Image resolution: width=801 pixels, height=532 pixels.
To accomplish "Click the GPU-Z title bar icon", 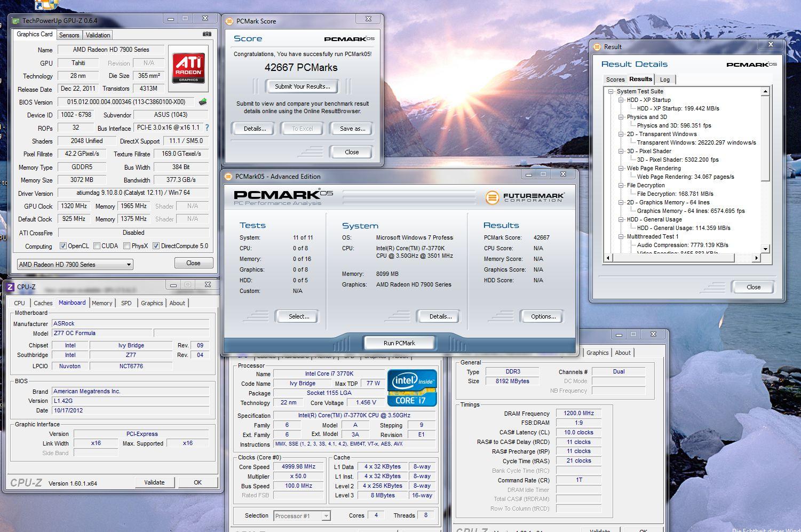I will point(14,21).
